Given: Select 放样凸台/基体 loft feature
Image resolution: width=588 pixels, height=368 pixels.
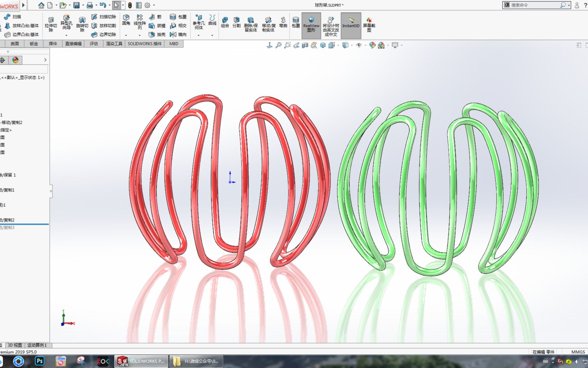Looking at the screenshot, I should 21,26.
